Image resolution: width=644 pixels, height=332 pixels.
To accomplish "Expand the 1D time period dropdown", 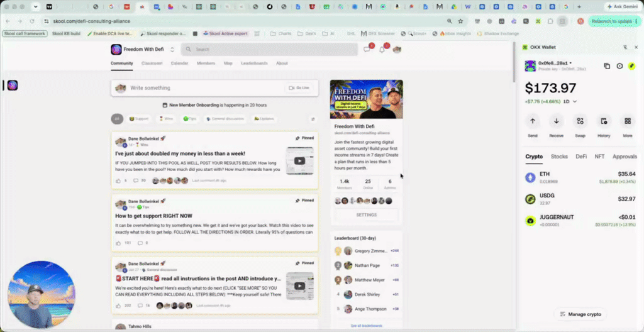I will pyautogui.click(x=570, y=101).
